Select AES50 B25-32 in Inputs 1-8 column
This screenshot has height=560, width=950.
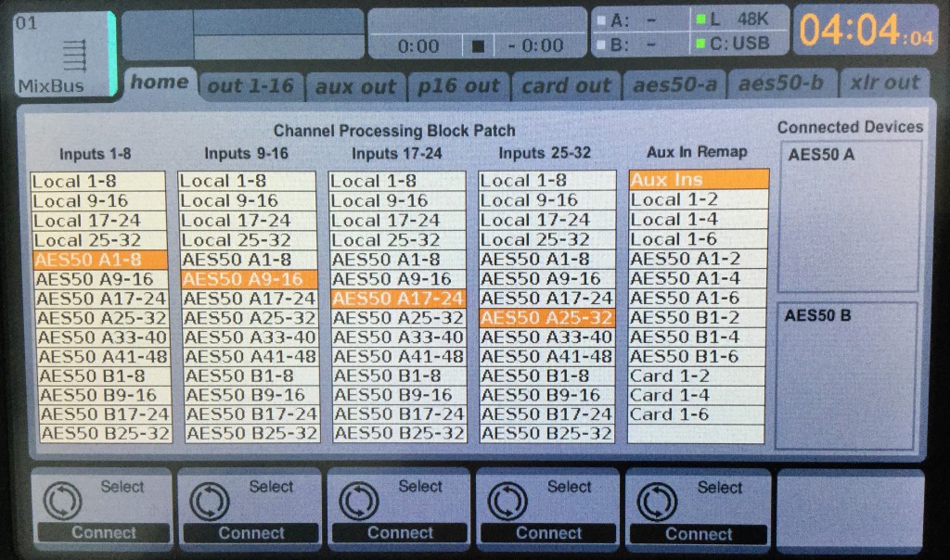tap(106, 434)
